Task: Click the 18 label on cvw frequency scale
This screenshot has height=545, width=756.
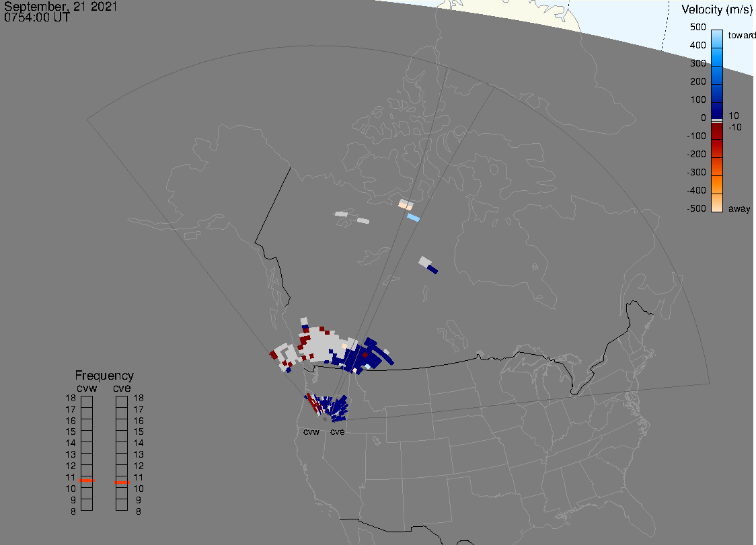Action: (x=71, y=398)
